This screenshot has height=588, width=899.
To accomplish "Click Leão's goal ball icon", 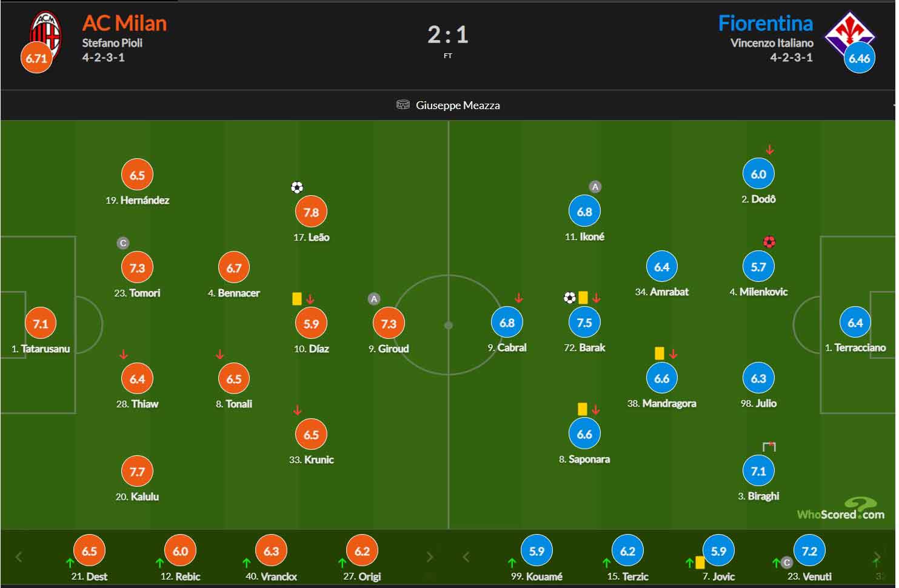I will point(297,187).
